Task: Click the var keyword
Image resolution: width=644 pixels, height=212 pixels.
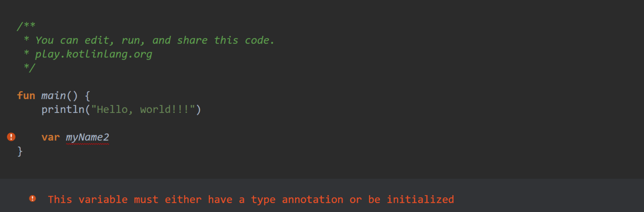Action: (x=50, y=137)
